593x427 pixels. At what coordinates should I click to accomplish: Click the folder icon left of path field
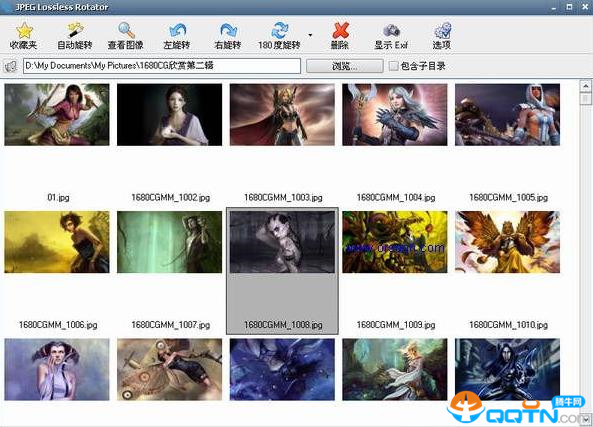click(11, 66)
